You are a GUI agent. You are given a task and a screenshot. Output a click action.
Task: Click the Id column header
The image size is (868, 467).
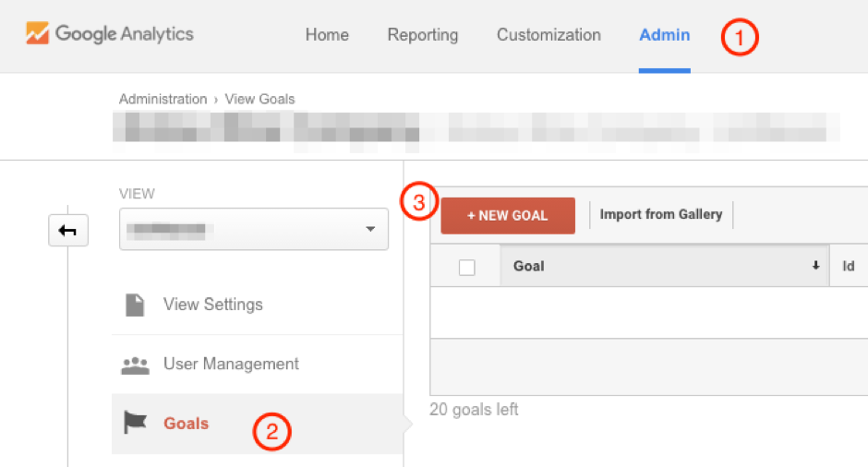coord(849,266)
